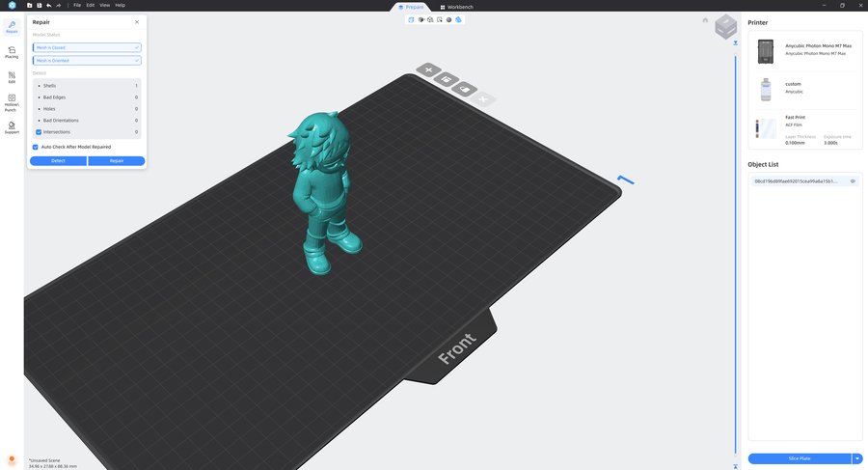This screenshot has height=470, width=868.
Task: Click the second view toolbar icon
Action: tap(420, 19)
